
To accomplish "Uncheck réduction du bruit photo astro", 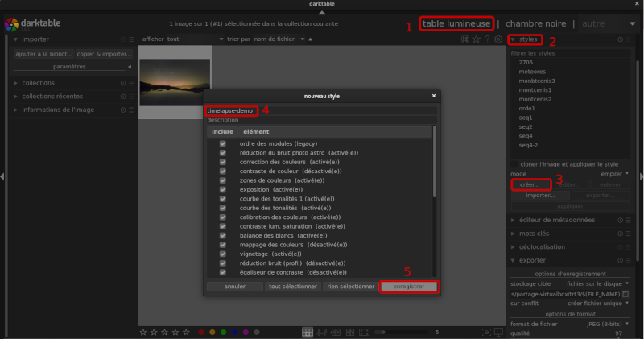I will (223, 153).
